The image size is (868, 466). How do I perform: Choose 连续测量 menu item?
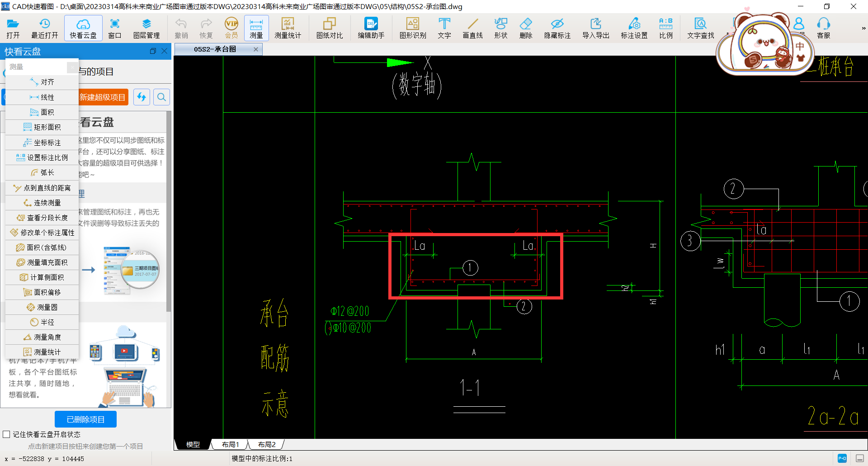coord(42,203)
